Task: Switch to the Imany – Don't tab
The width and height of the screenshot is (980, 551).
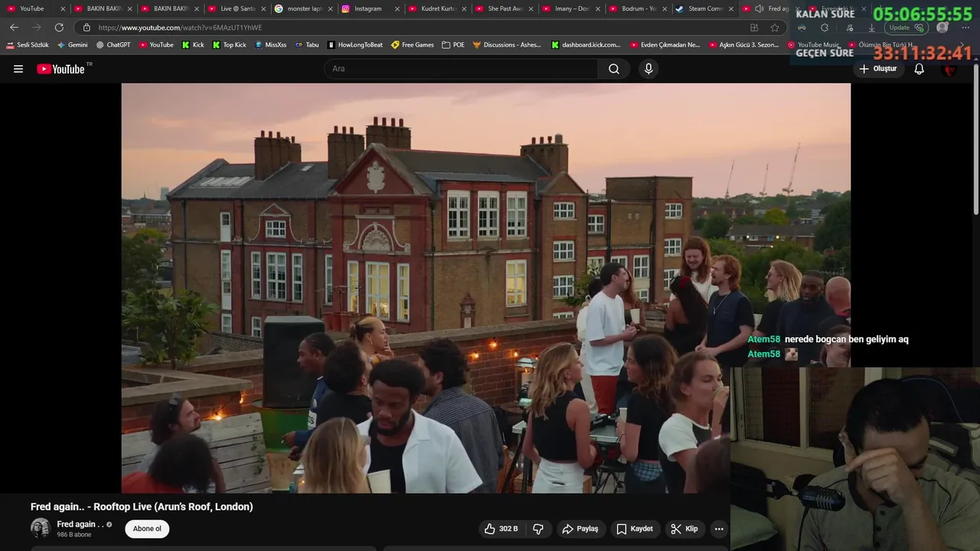Action: coord(570,8)
